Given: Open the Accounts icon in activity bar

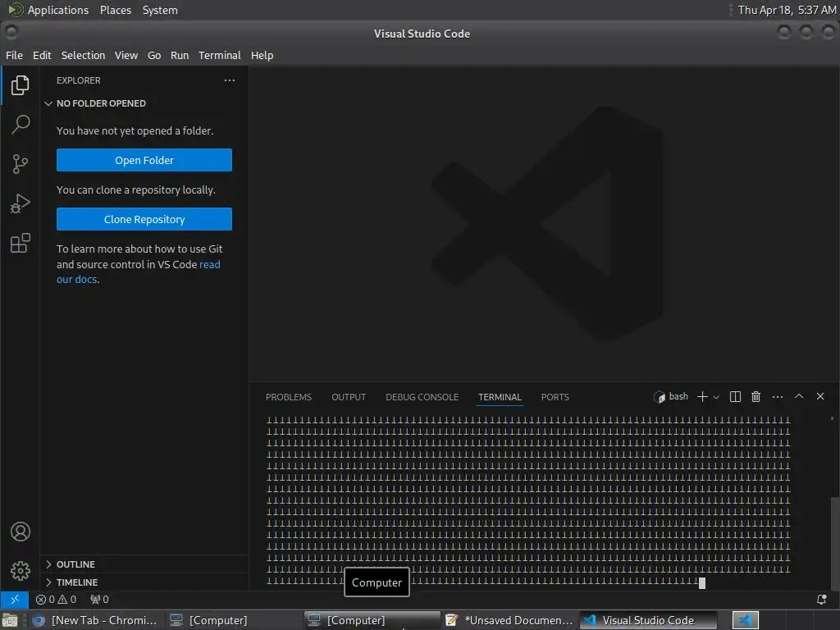Looking at the screenshot, I should pos(20,532).
